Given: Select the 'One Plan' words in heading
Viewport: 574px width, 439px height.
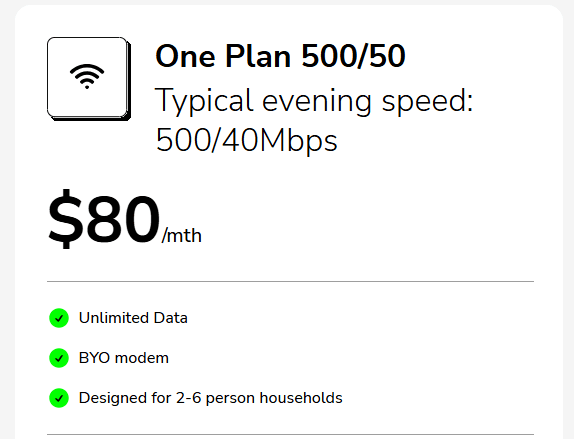Looking at the screenshot, I should pyautogui.click(x=223, y=56).
